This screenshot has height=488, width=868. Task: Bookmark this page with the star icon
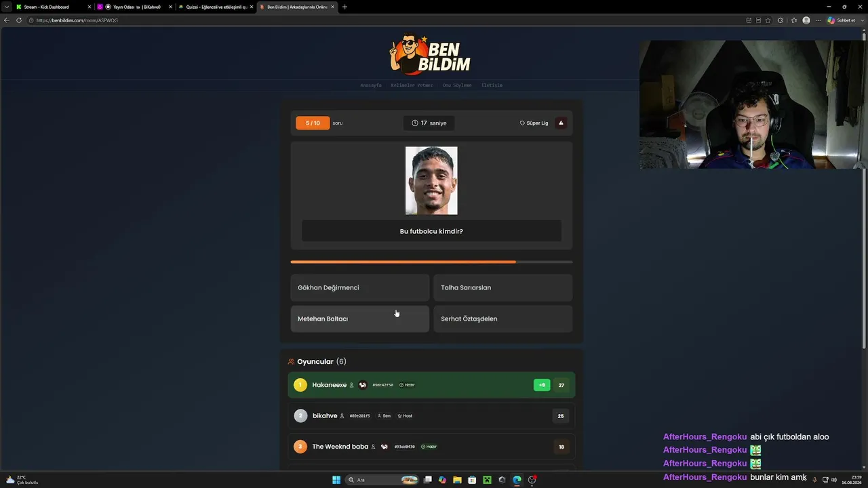point(768,20)
